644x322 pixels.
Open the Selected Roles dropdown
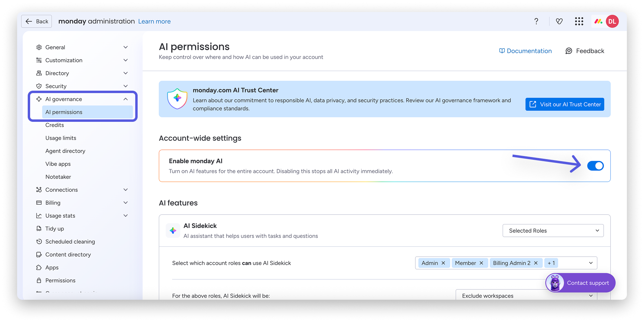(x=553, y=231)
